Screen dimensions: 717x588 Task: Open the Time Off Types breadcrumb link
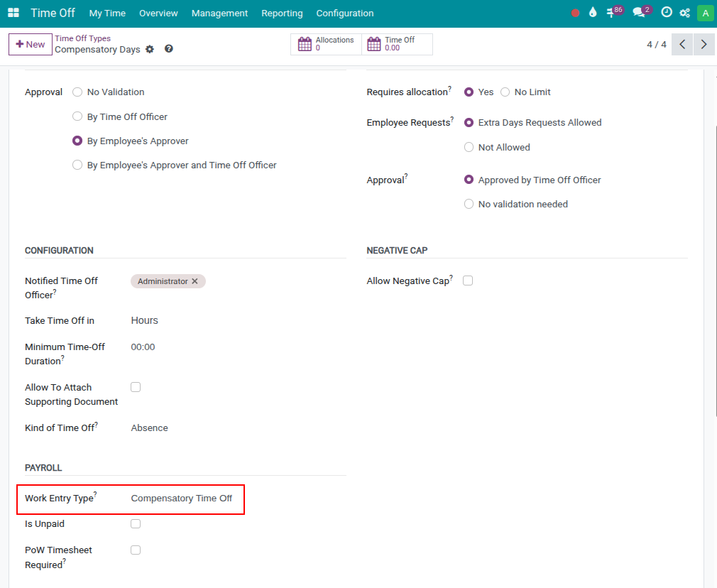point(83,38)
